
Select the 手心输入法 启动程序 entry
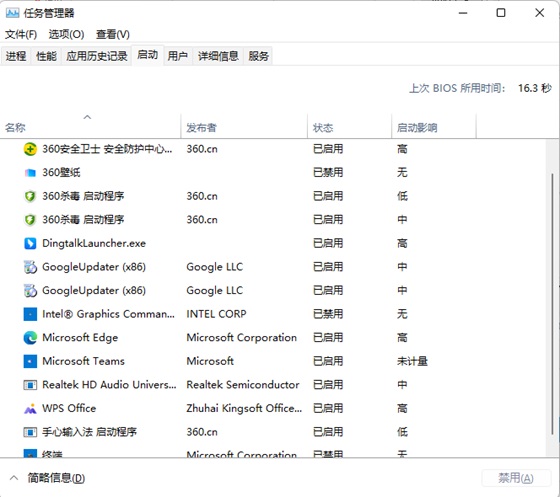point(90,432)
